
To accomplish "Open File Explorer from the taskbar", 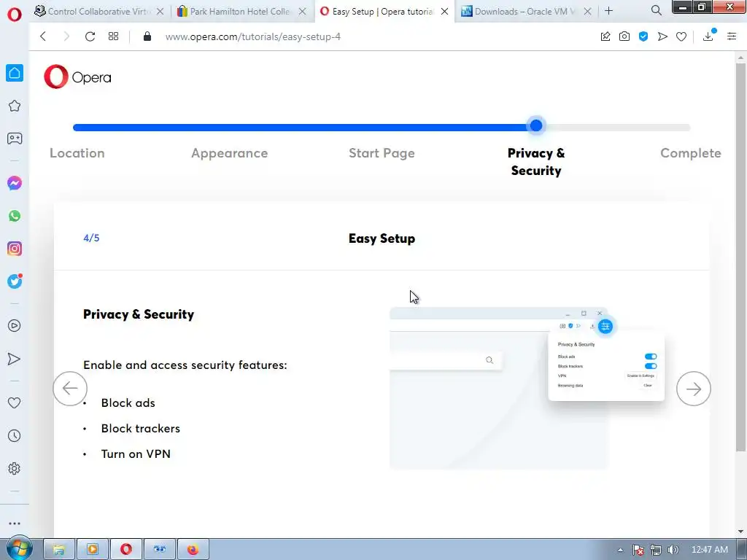I will [x=59, y=550].
